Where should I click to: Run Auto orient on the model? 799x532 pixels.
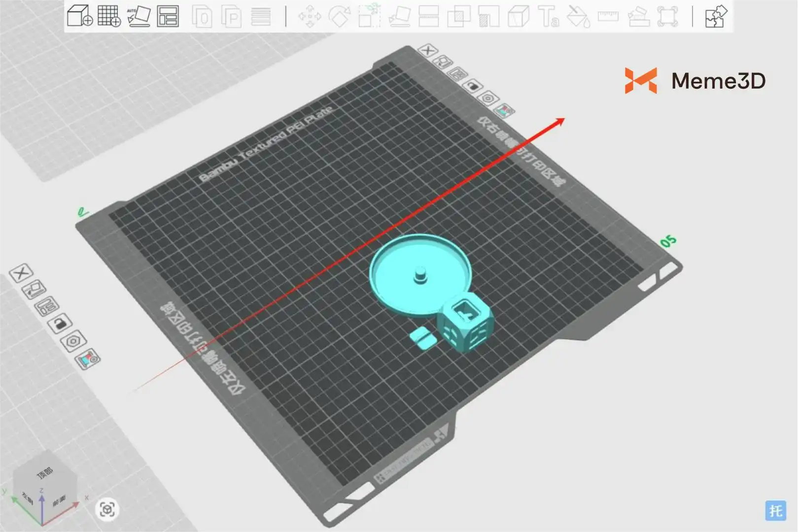pyautogui.click(x=139, y=16)
